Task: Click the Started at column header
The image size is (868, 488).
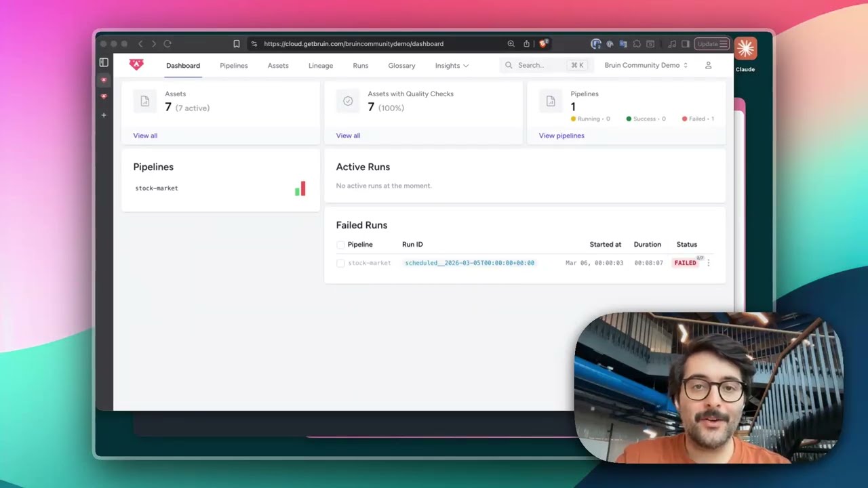Action: tap(606, 245)
